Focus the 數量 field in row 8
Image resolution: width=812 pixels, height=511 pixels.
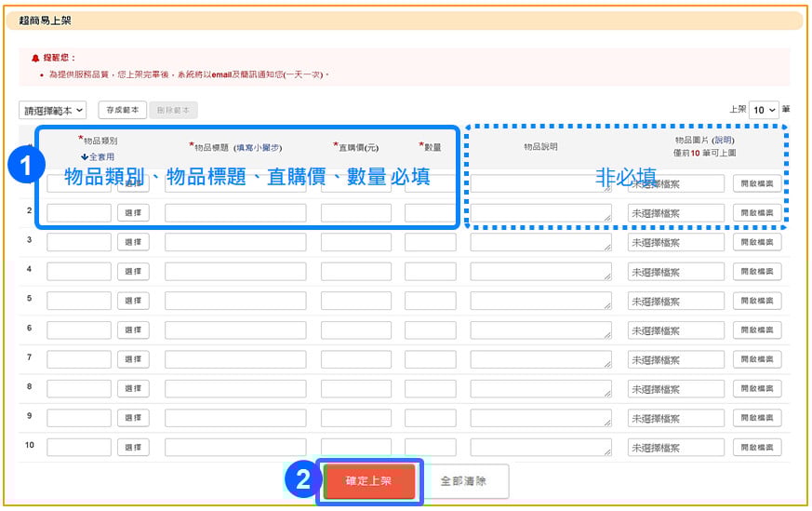pyautogui.click(x=430, y=389)
